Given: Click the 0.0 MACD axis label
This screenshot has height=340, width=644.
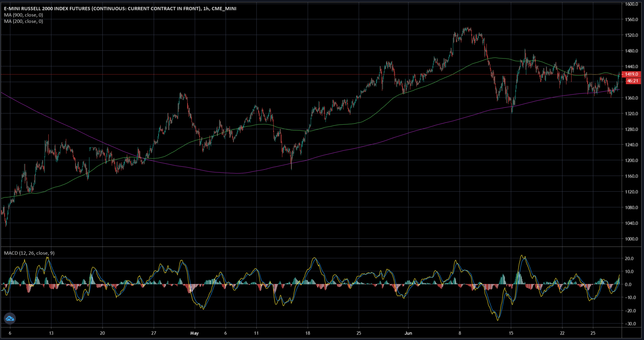Looking at the screenshot, I should [628, 285].
